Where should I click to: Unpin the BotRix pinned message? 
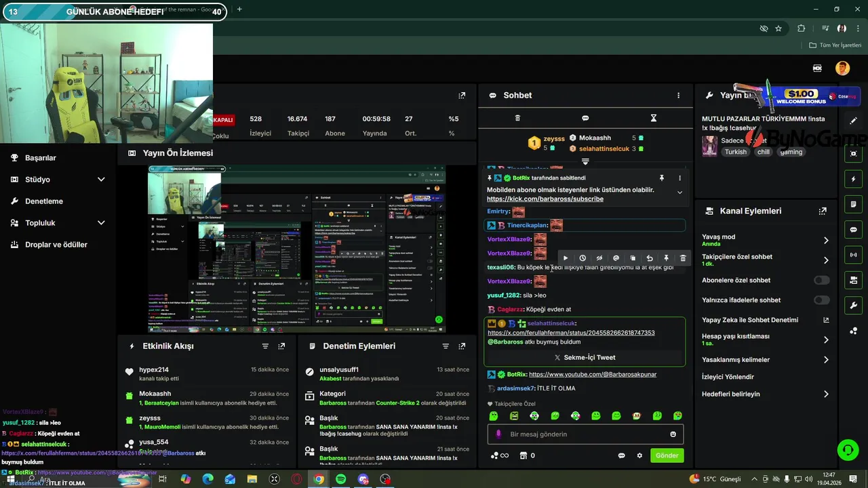coord(662,178)
